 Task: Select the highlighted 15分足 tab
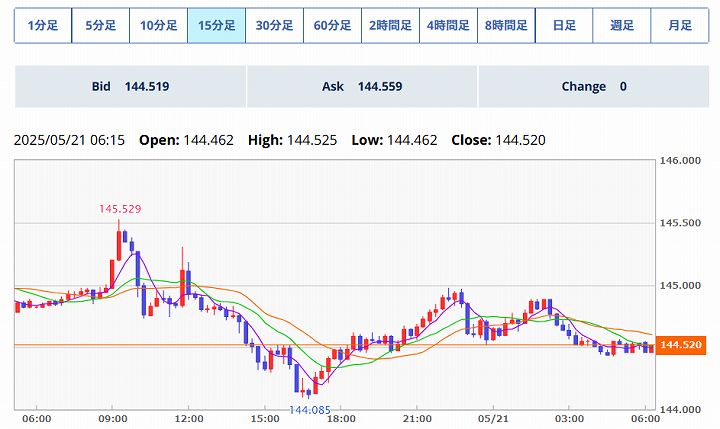(216, 25)
